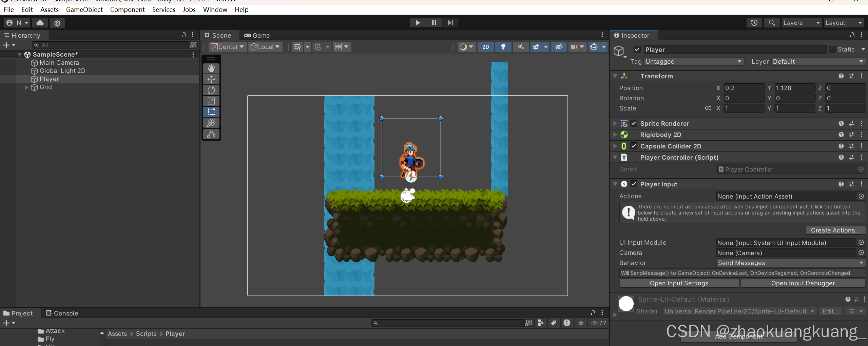The width and height of the screenshot is (868, 346).
Task: Disable the Sprite Renderer component checkbox
Action: 634,123
